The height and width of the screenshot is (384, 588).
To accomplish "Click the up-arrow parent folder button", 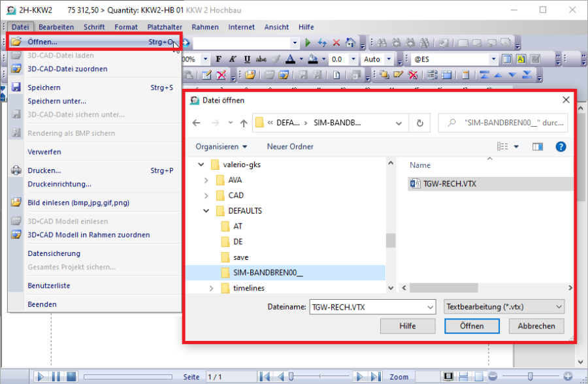I will (x=244, y=123).
